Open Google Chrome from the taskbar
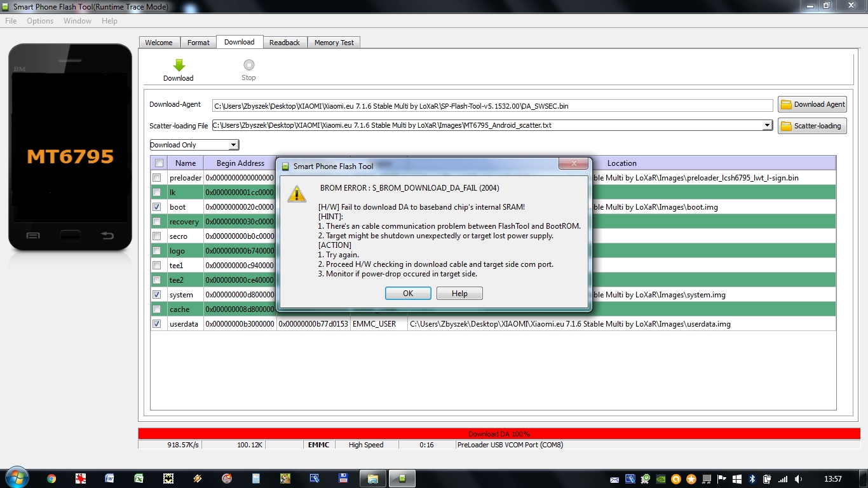 [51, 478]
